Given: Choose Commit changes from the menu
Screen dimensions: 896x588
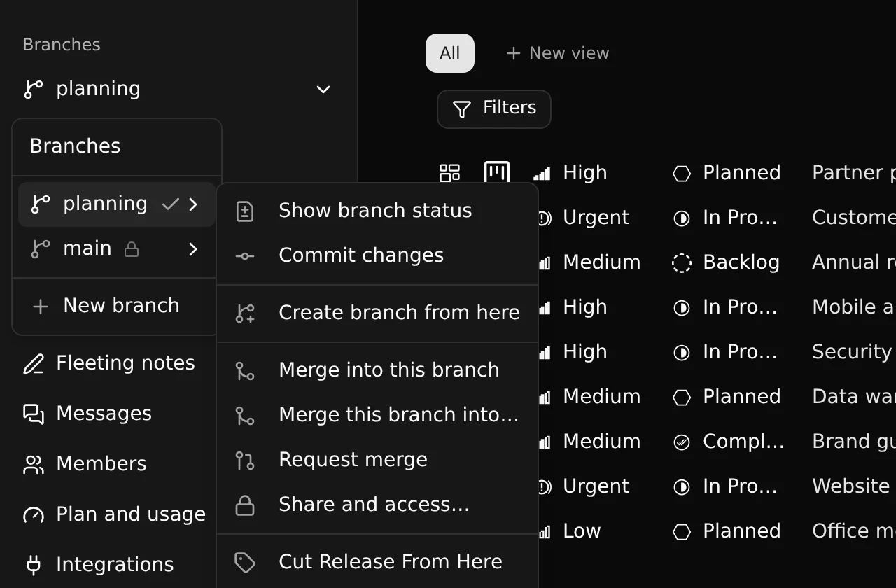Looking at the screenshot, I should click(x=377, y=255).
